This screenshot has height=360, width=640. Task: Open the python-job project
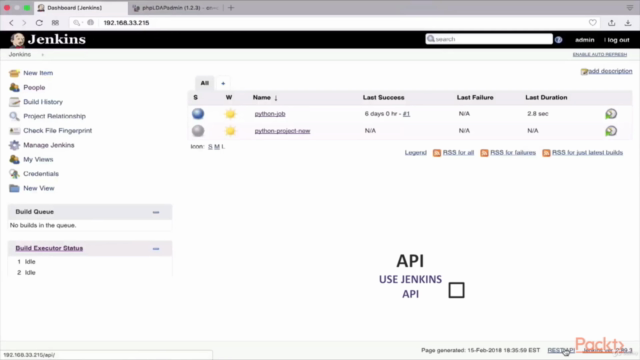(x=270, y=114)
